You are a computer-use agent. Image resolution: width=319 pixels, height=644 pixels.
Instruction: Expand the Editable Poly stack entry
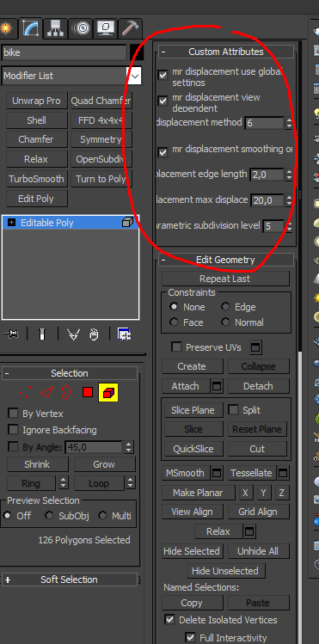point(11,223)
